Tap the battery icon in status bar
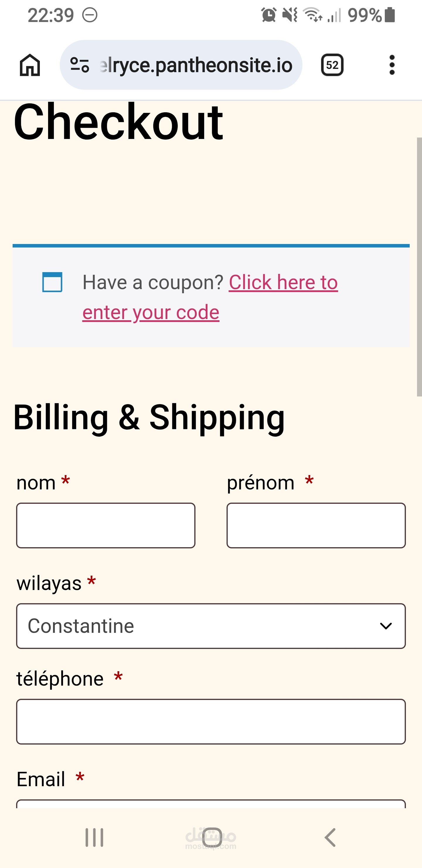The height and width of the screenshot is (868, 422). coord(390,15)
